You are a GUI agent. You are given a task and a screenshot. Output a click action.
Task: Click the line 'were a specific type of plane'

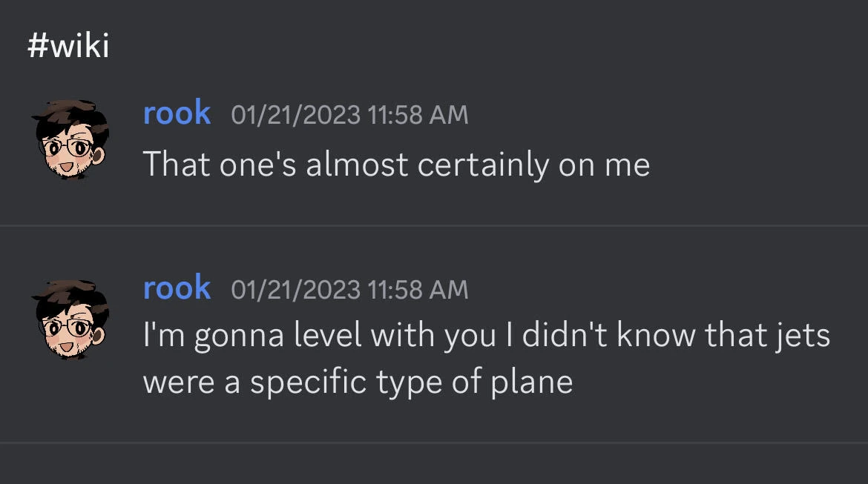(x=358, y=382)
